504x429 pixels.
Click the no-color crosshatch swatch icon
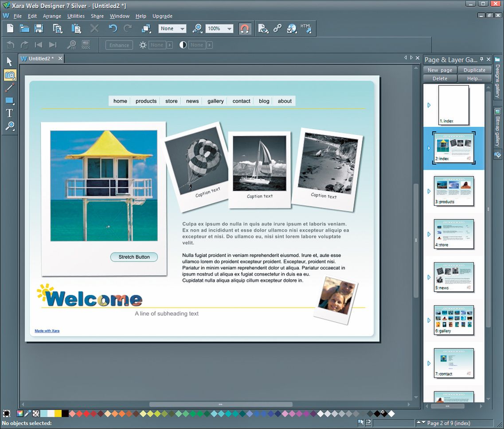tap(36, 413)
